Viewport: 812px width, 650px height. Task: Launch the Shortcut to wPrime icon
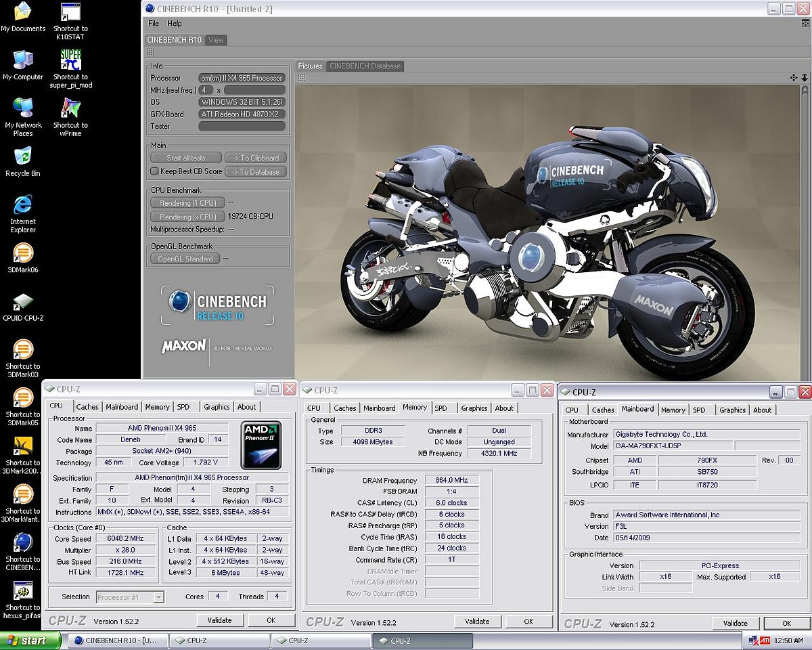(70, 118)
